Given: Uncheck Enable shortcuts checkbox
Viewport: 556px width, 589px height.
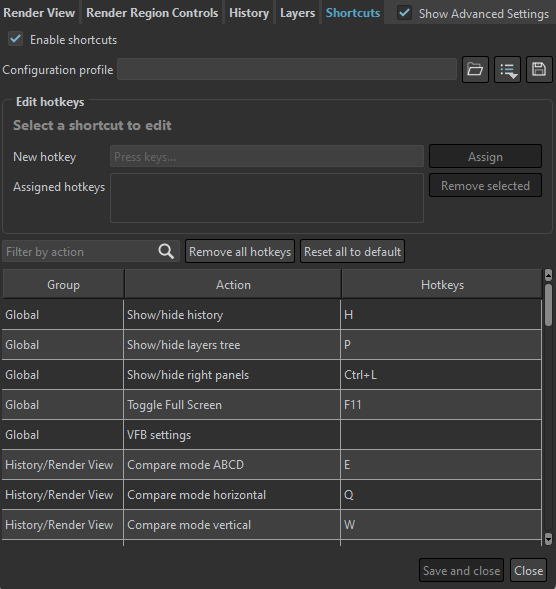Looking at the screenshot, I should [x=16, y=39].
